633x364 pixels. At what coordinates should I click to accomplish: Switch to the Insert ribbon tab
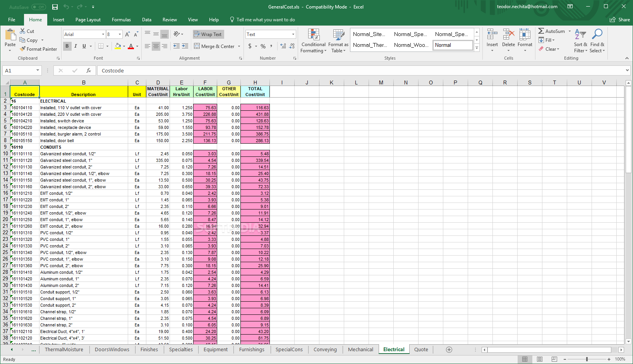[x=58, y=20]
